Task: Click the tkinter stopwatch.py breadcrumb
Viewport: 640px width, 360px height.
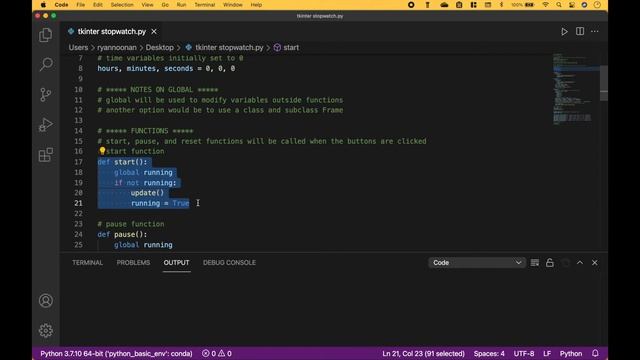Action: tap(229, 47)
